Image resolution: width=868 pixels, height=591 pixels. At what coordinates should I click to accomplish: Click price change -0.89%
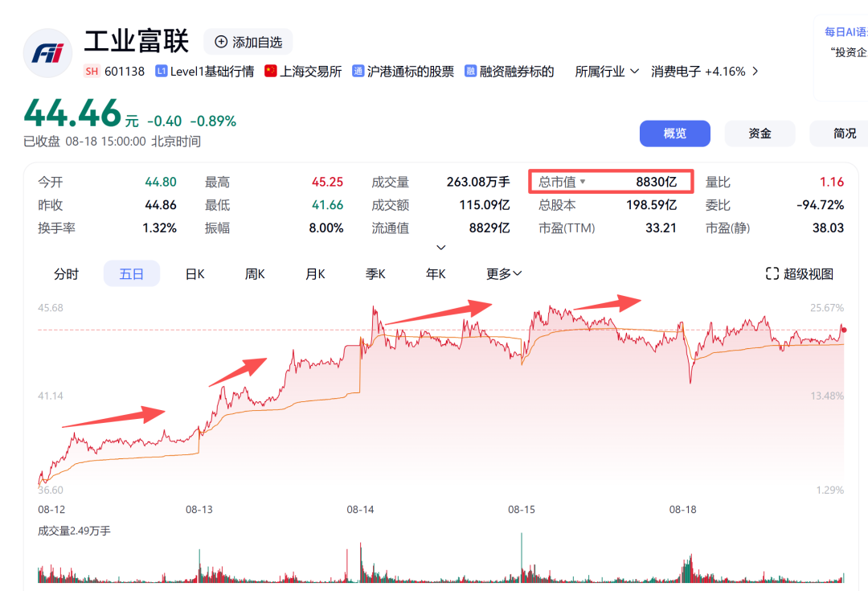[213, 121]
